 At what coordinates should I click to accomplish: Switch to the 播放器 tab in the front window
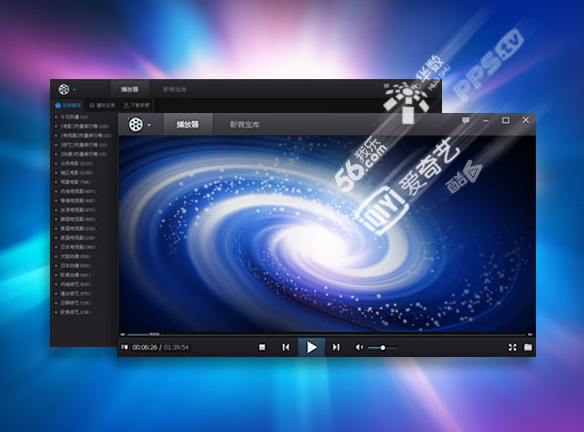(188, 124)
